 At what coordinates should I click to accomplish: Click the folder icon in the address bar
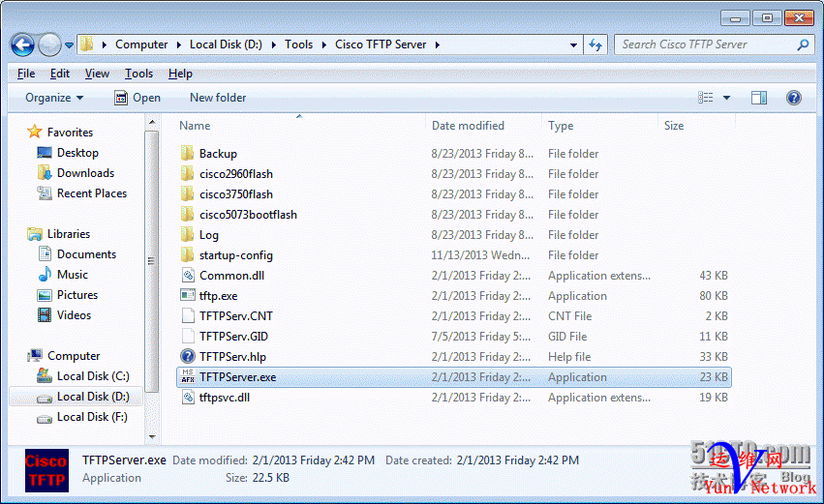click(87, 44)
